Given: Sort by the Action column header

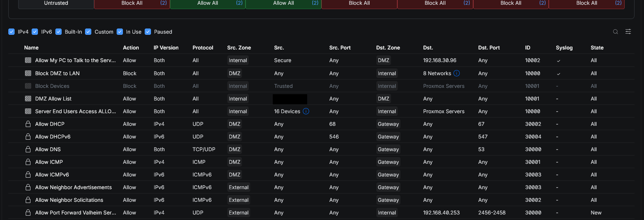Looking at the screenshot, I should click(x=131, y=47).
